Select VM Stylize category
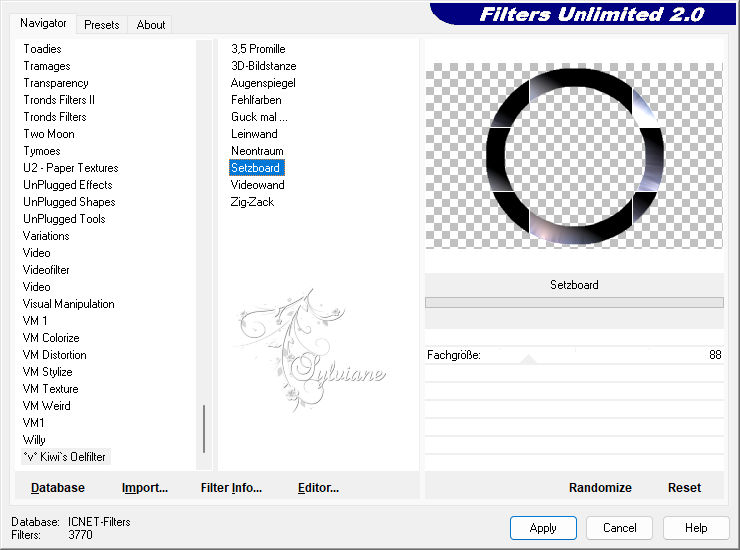 pyautogui.click(x=47, y=372)
